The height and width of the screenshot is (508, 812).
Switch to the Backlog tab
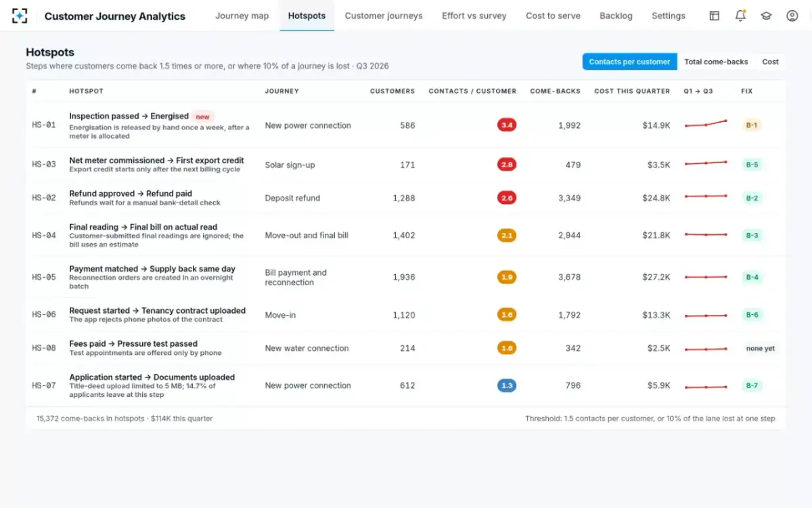point(616,16)
